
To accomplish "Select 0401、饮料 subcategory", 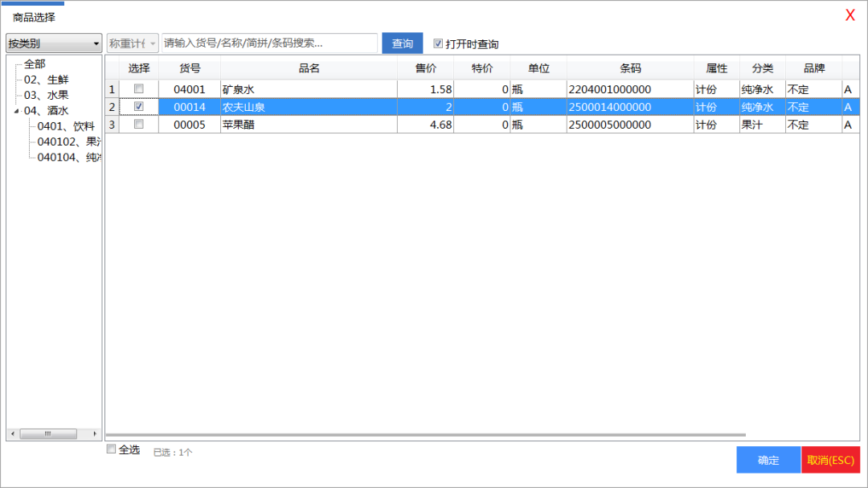I will point(66,126).
